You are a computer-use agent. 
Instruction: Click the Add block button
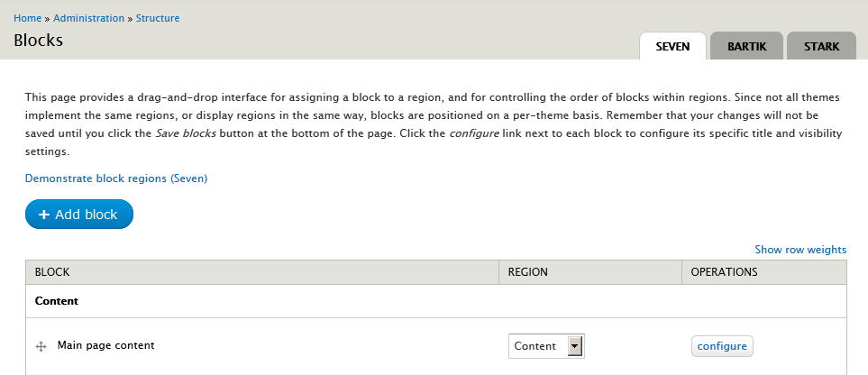click(79, 215)
